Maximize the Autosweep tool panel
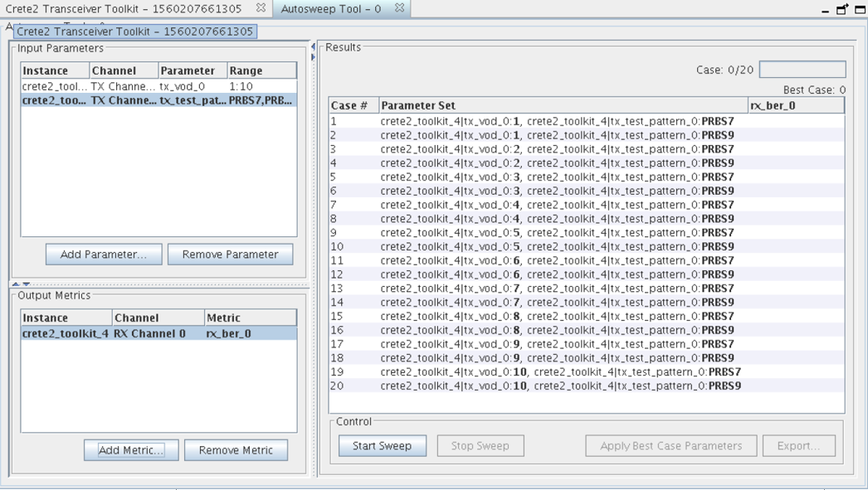The width and height of the screenshot is (868, 490). [860, 10]
